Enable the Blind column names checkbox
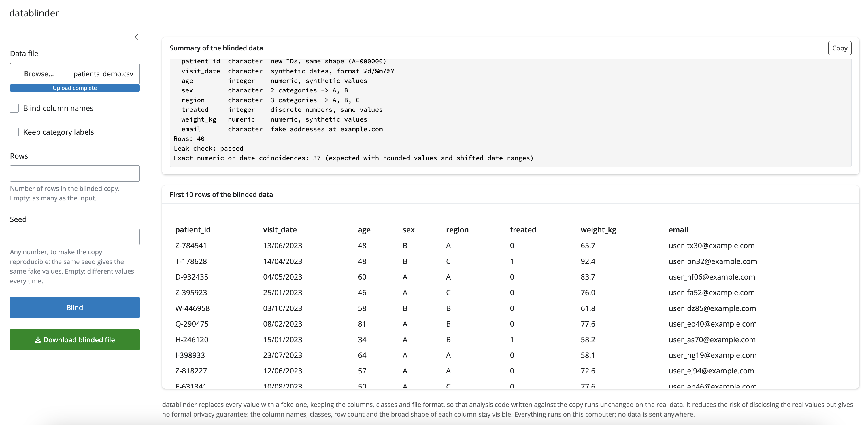Image resolution: width=868 pixels, height=425 pixels. pos(14,108)
